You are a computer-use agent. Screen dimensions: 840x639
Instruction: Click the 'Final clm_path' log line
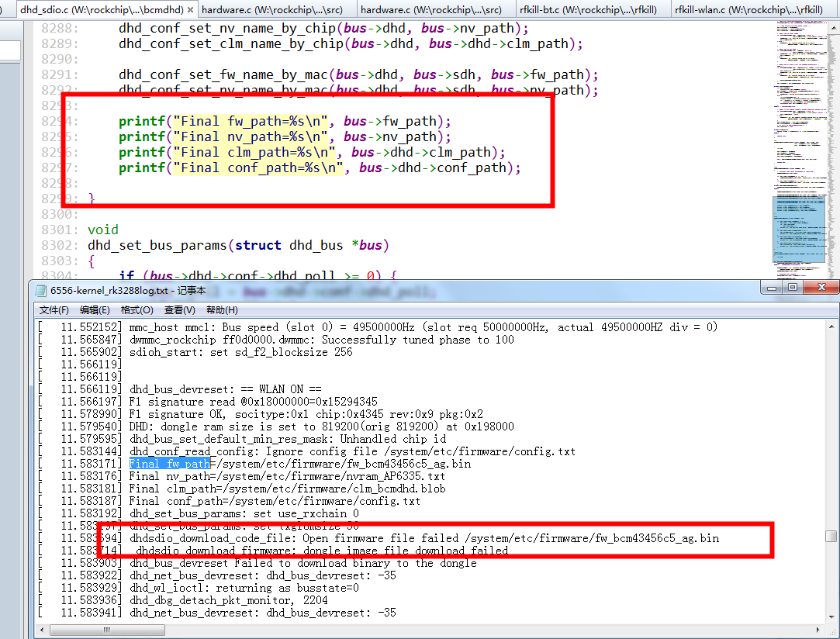[x=287, y=489]
